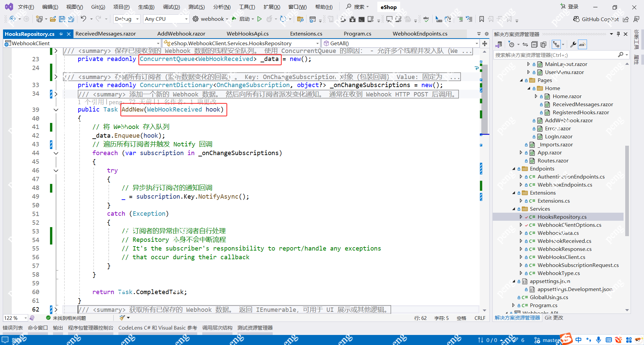
Task: Click the Open File folder icon
Action: point(53,19)
